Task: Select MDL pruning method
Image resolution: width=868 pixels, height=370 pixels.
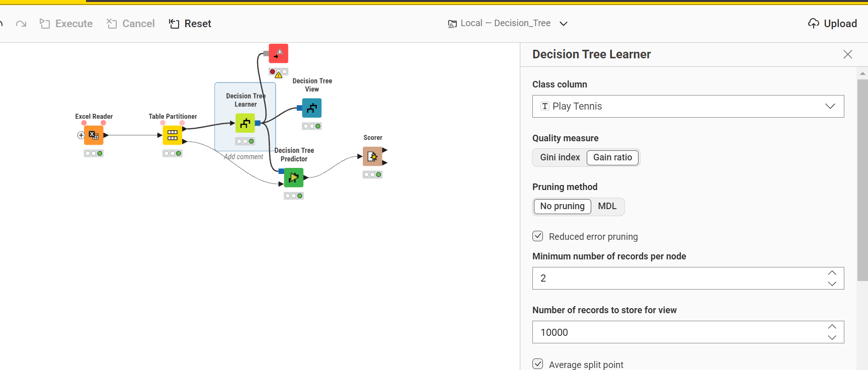Action: click(607, 206)
